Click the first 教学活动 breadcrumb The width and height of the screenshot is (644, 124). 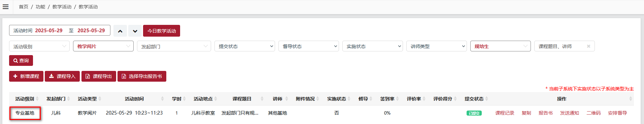click(62, 7)
